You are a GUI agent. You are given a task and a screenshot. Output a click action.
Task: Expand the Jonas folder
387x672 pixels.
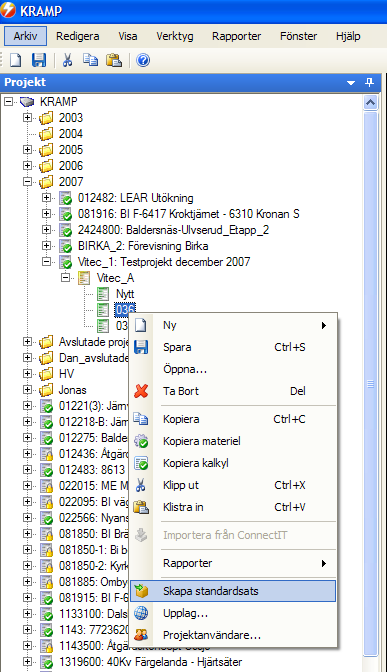tap(27, 390)
